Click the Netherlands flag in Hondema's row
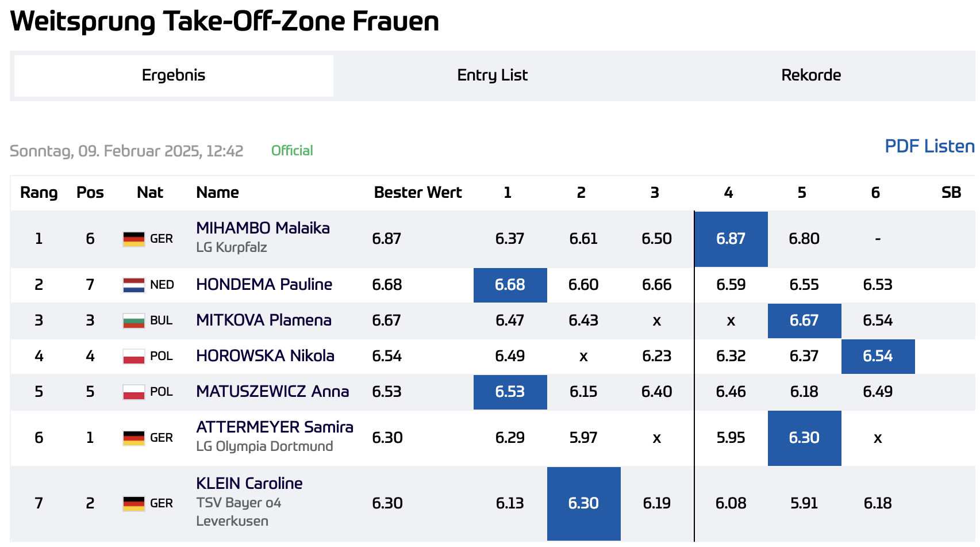 coord(134,285)
